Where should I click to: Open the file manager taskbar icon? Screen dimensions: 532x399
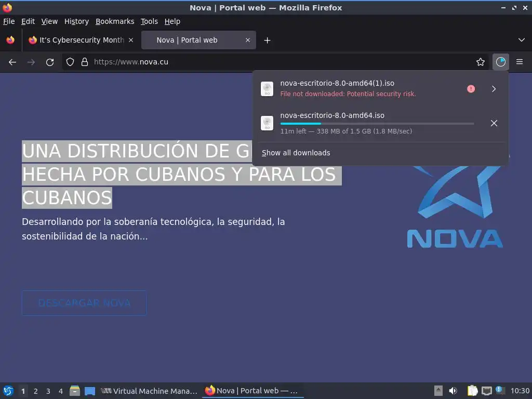click(75, 391)
